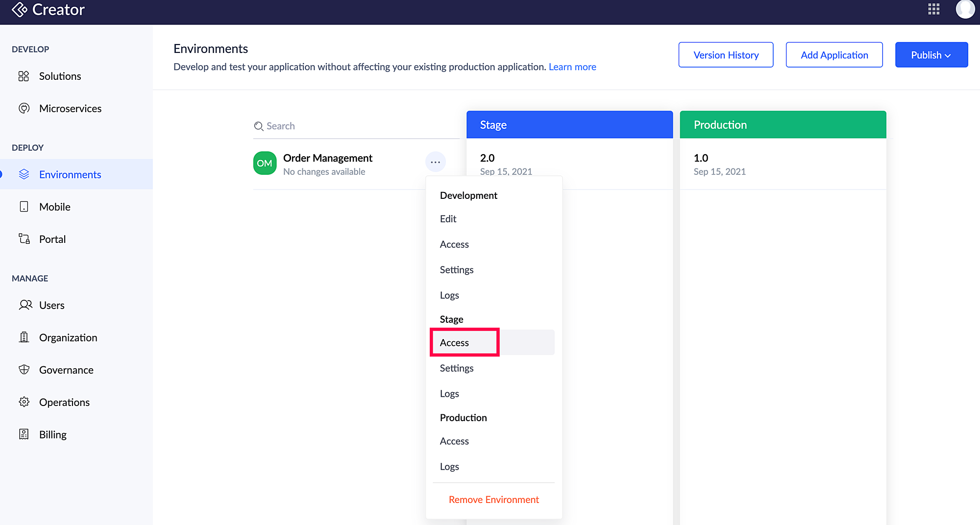Open the Environments sidebar item
Image resolution: width=980 pixels, height=525 pixels.
coord(76,174)
